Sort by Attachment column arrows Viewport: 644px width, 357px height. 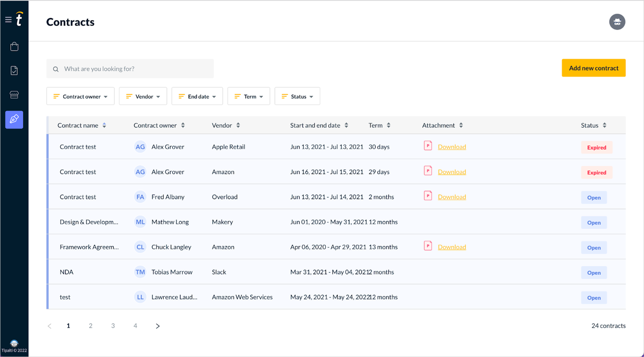[x=461, y=125]
